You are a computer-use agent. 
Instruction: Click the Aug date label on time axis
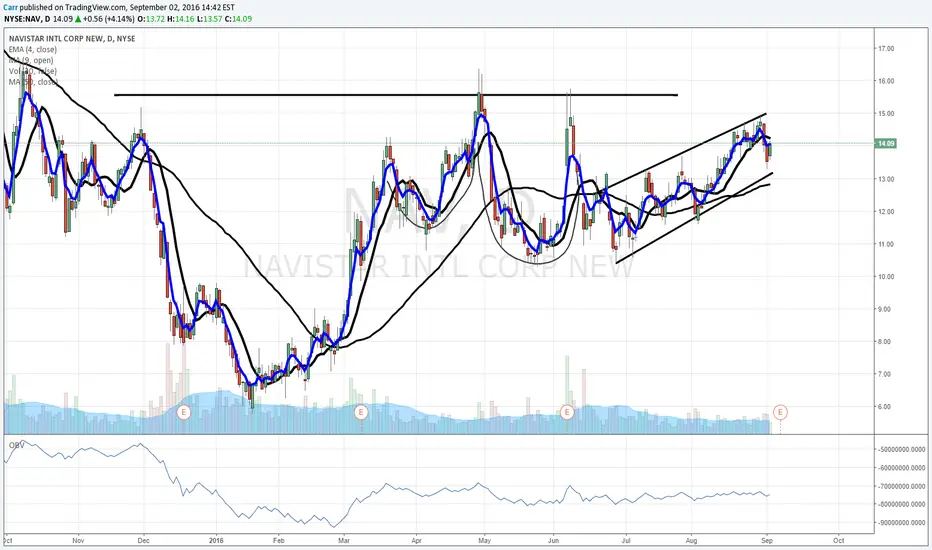click(691, 541)
